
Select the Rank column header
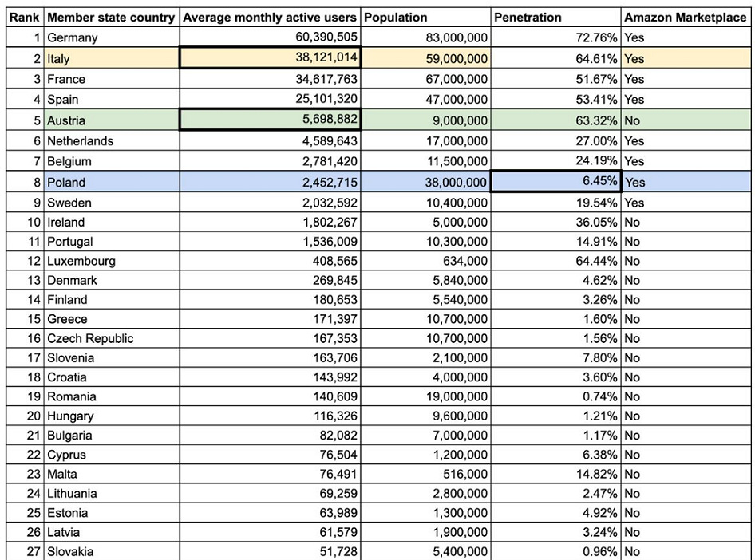(25, 18)
